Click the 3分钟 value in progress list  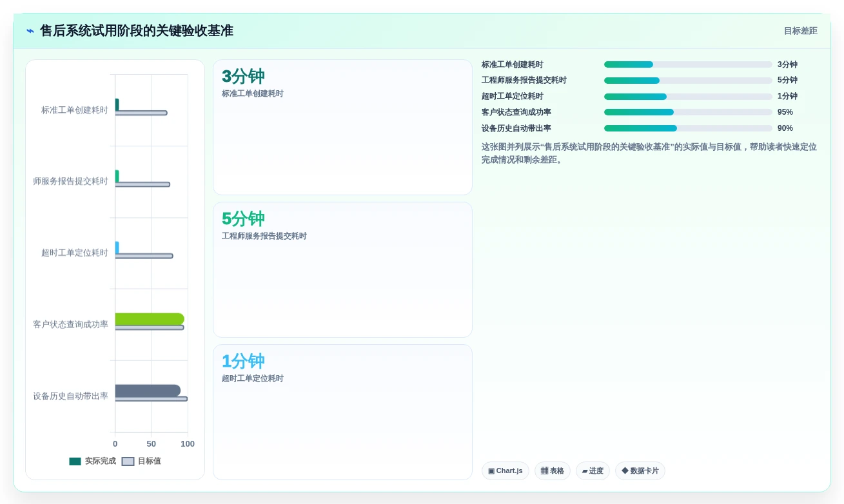(x=787, y=64)
